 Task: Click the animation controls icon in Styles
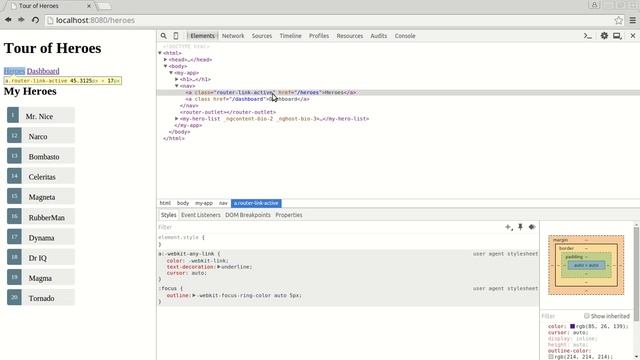532,227
